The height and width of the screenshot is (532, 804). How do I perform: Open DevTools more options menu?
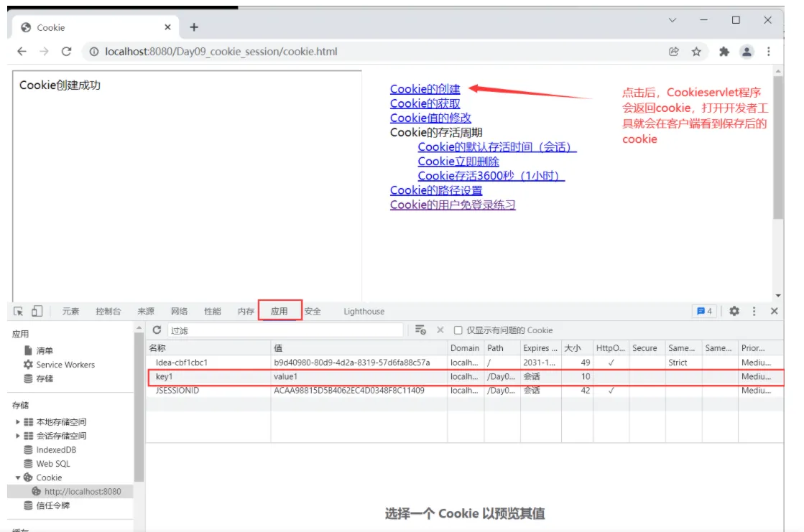coord(754,311)
